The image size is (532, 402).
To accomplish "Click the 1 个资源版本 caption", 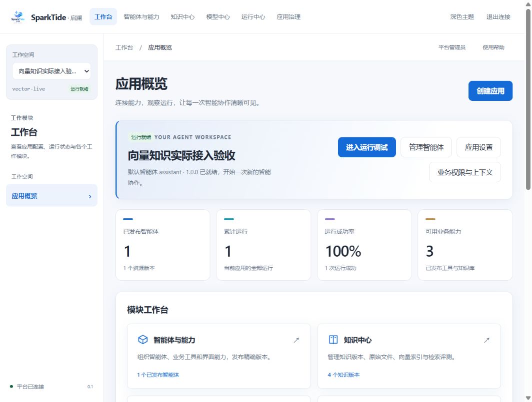I will tap(139, 268).
